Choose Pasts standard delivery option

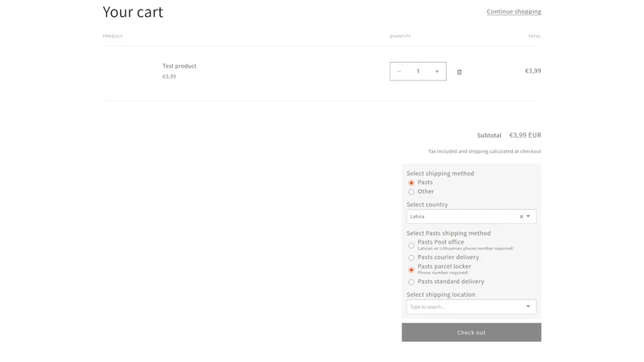(x=411, y=282)
